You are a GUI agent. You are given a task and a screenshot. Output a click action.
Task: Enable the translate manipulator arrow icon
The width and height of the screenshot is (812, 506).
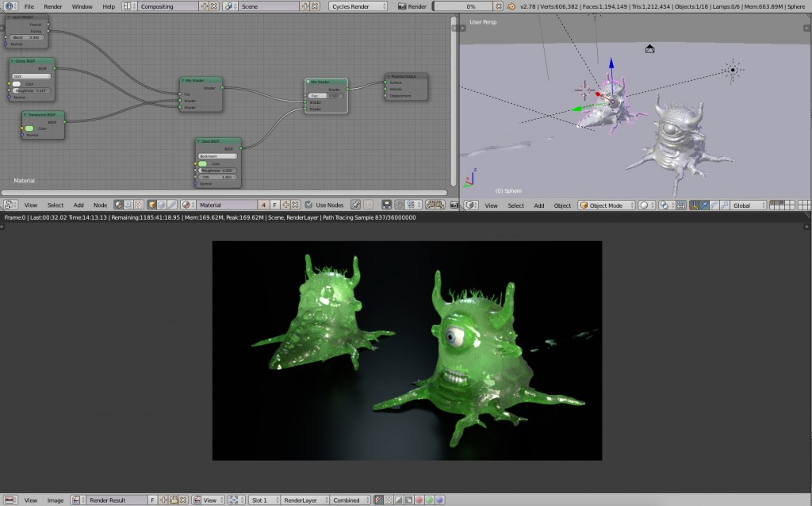click(705, 205)
